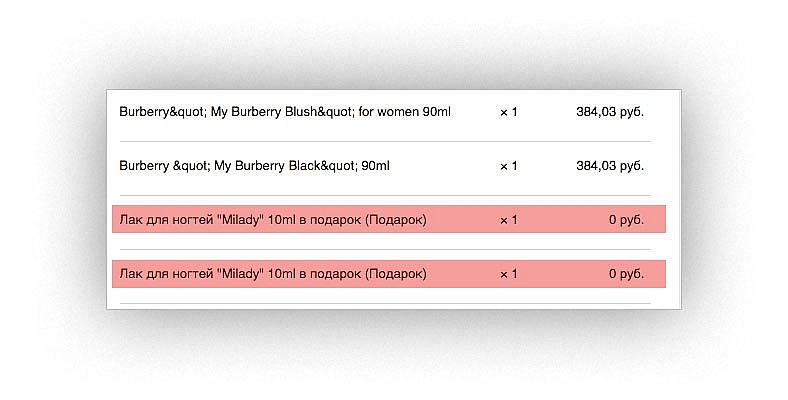The width and height of the screenshot is (788, 400).
Task: Click the 0 руб. price in upper pink row
Action: [x=626, y=220]
